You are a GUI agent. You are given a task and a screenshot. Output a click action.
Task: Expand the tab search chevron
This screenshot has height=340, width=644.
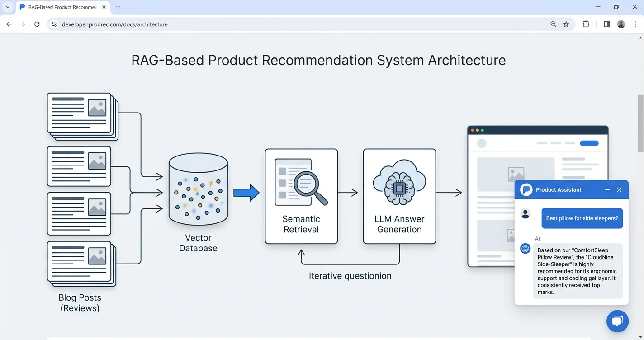(8, 7)
